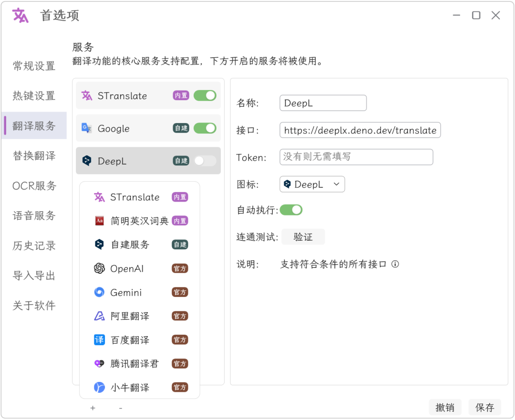Click the 名称 field containing DeepL
The width and height of the screenshot is (515, 420).
coord(323,103)
